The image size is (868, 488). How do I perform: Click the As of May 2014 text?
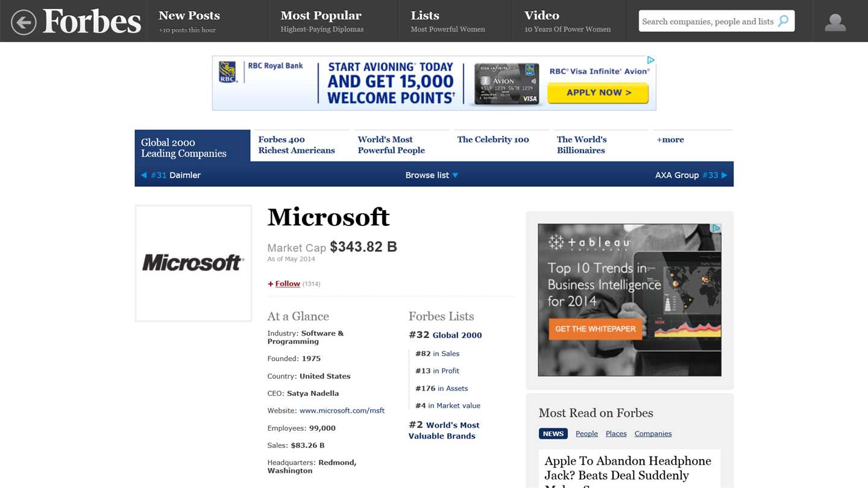(x=291, y=259)
